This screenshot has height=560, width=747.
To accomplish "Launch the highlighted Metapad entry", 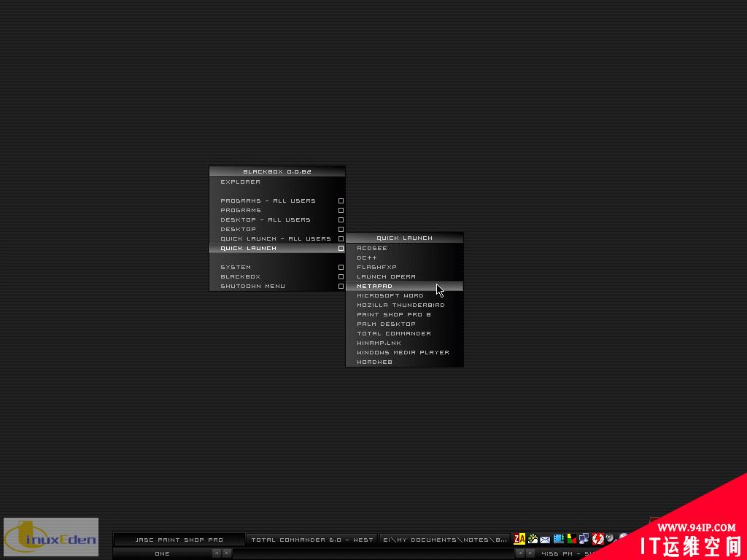I will coord(404,286).
